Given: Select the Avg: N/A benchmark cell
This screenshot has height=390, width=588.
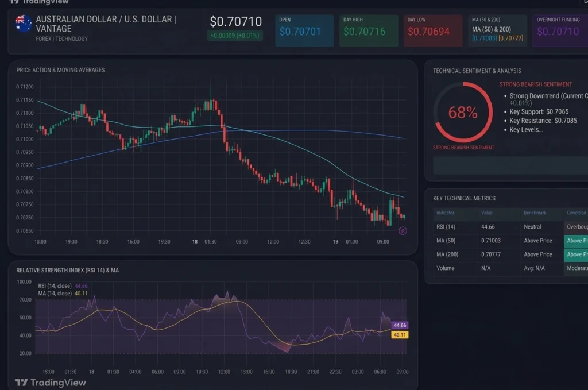Looking at the screenshot, I should (x=535, y=268).
